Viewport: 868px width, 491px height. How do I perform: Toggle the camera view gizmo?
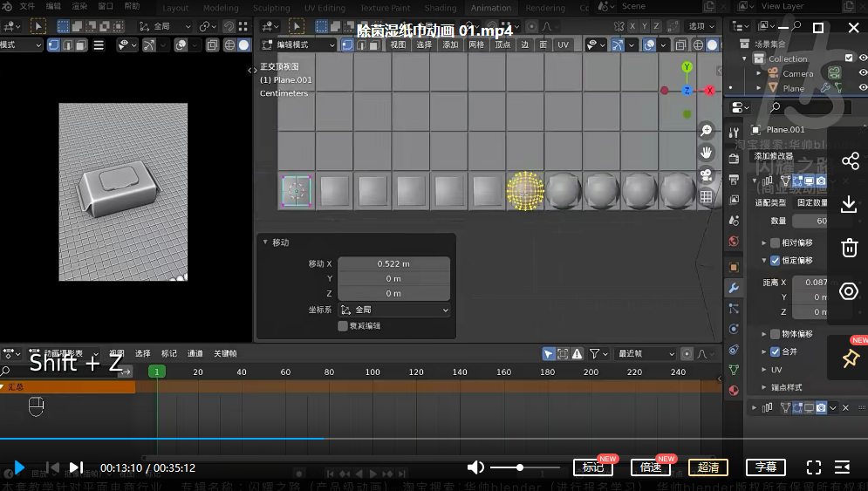click(707, 175)
